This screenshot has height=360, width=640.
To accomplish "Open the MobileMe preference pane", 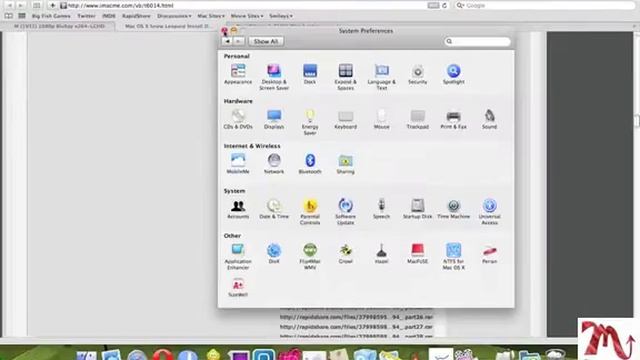I will (x=238, y=164).
